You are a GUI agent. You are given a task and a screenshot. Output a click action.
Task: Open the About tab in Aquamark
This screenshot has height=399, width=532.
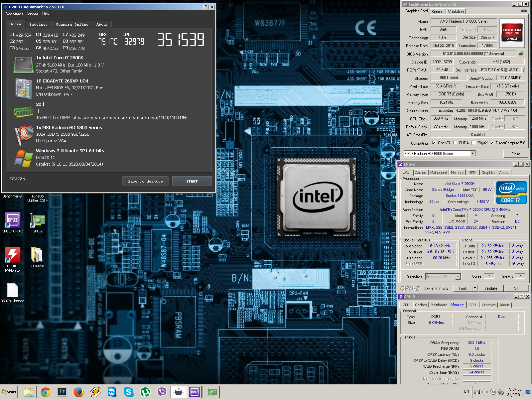[x=102, y=24]
